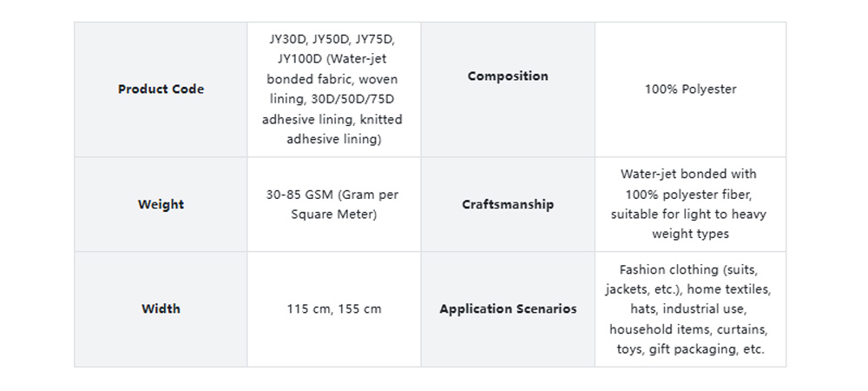
Task: Click the 'household items, curtains,' text line
Action: tap(689, 329)
